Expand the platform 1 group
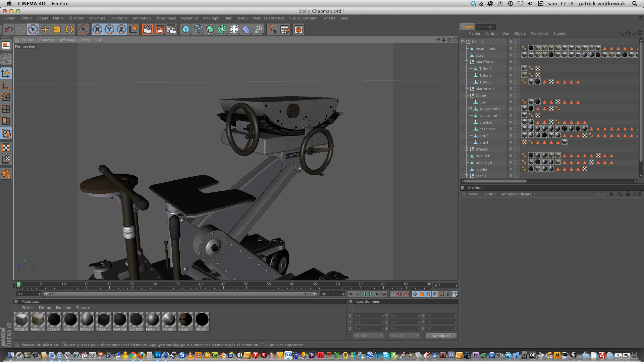The image size is (644, 362). pos(466,89)
